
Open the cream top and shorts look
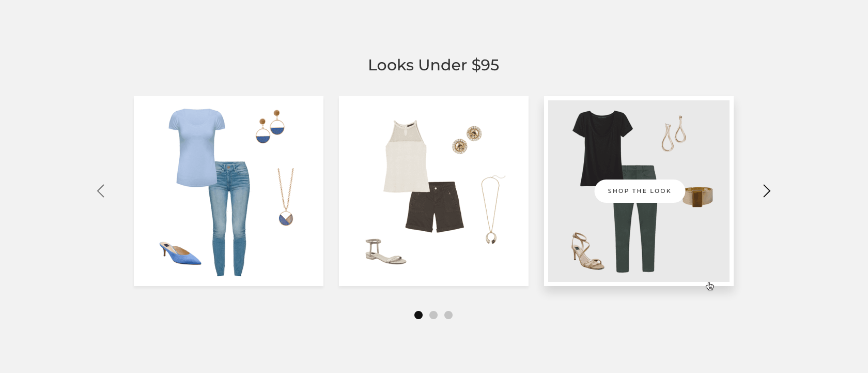pos(433,191)
